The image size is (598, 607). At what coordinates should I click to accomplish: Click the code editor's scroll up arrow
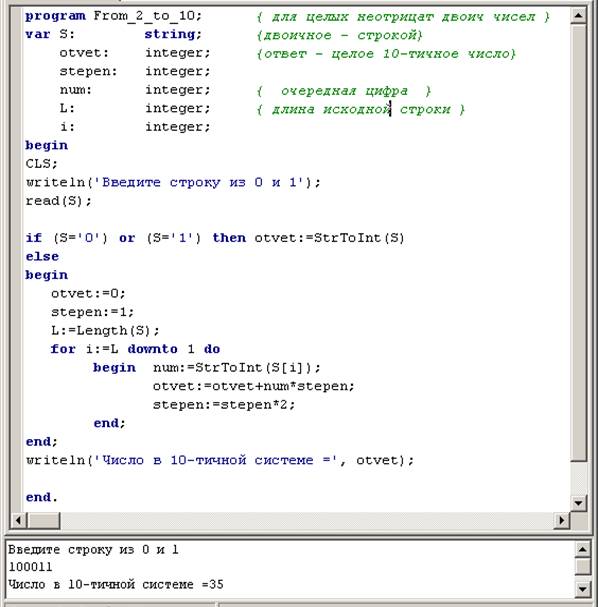[578, 15]
